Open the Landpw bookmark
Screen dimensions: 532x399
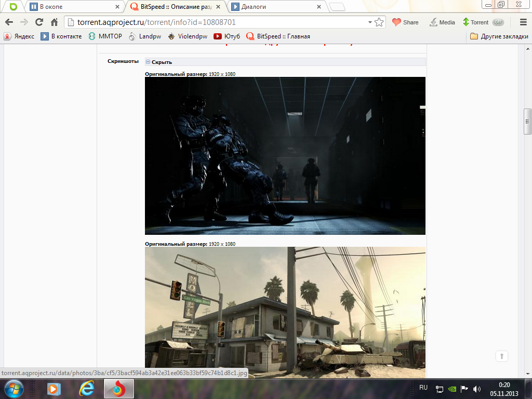tap(145, 36)
